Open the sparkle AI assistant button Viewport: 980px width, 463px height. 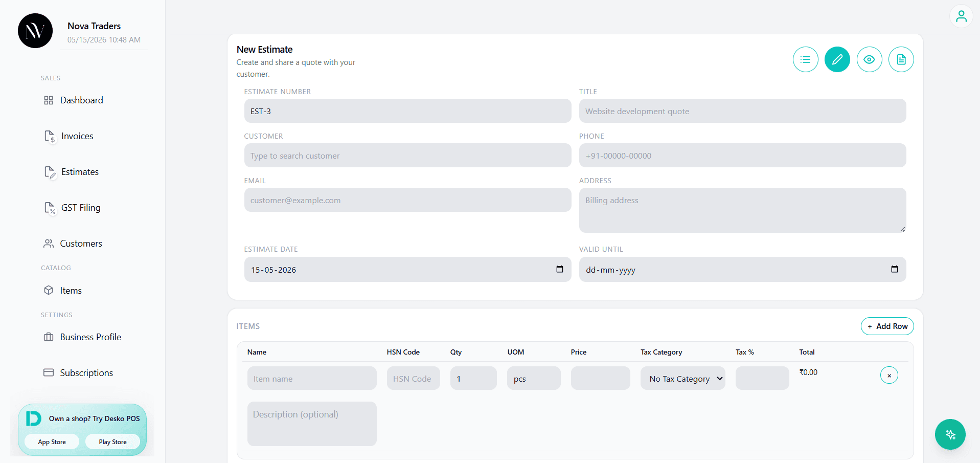(950, 434)
